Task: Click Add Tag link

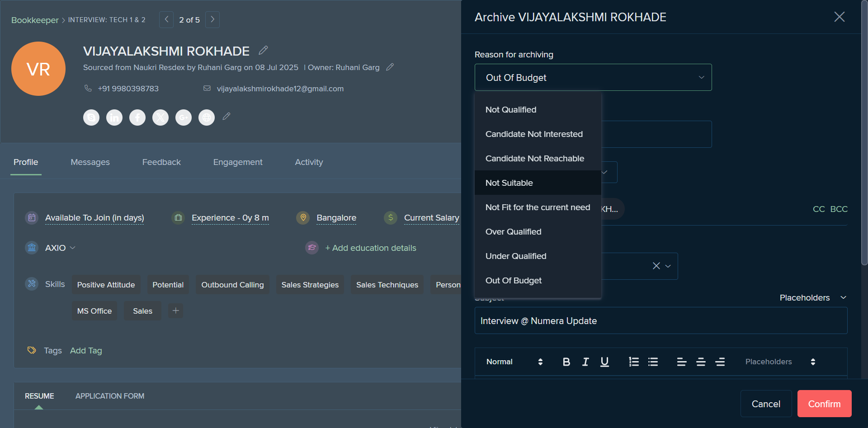Action: click(86, 350)
